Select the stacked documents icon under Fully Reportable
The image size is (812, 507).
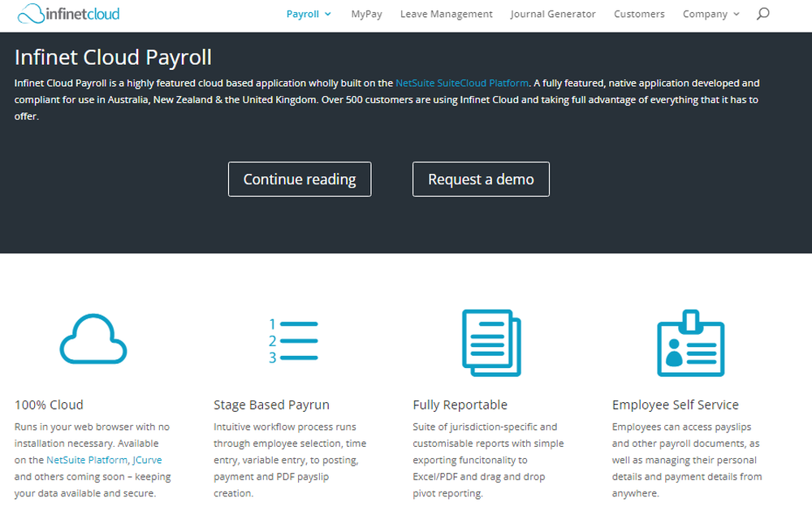tap(491, 341)
